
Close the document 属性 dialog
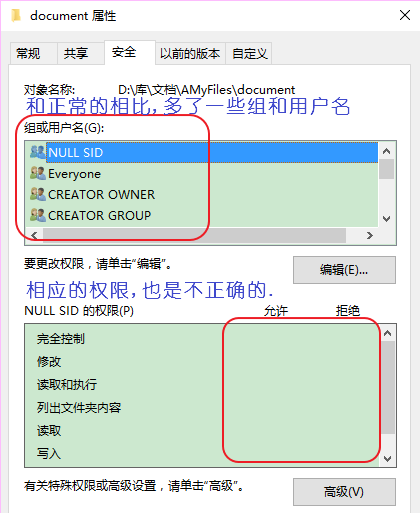pyautogui.click(x=405, y=15)
